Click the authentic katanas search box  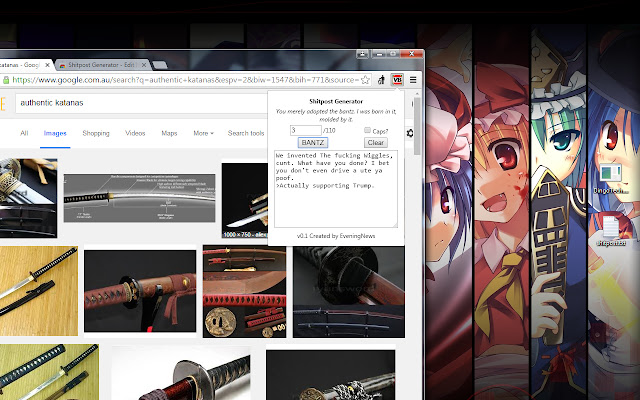click(x=141, y=103)
